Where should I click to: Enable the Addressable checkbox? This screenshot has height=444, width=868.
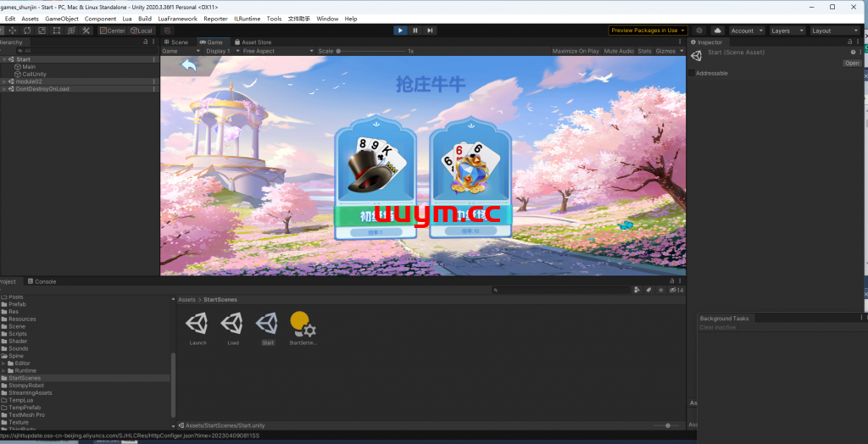[692, 73]
